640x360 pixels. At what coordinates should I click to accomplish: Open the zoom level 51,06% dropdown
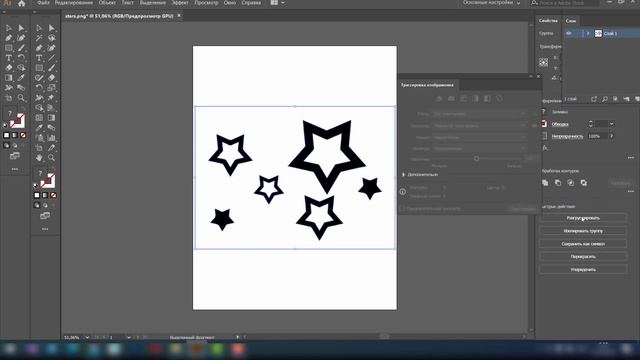pos(87,338)
